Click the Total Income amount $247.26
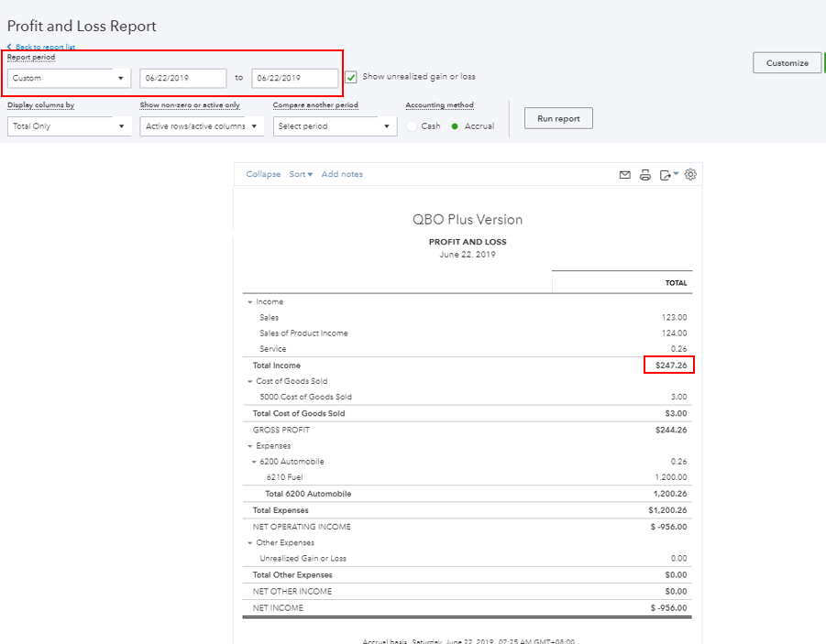 pyautogui.click(x=670, y=366)
